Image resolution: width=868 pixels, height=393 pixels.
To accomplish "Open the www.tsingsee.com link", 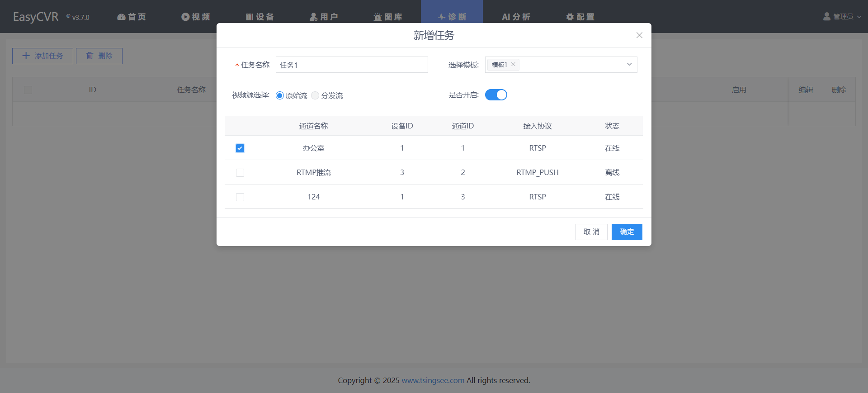I will [433, 380].
